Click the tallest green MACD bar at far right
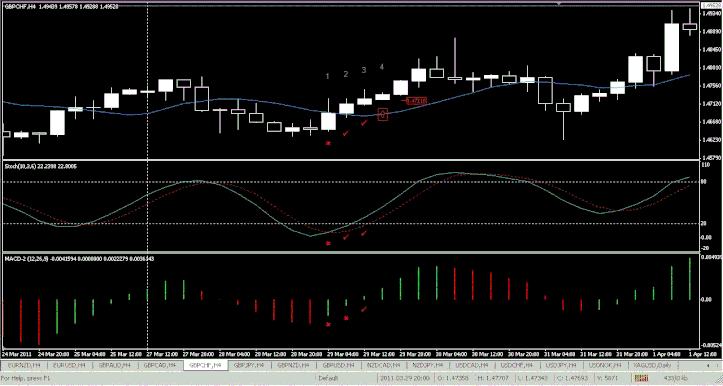Image resolution: width=723 pixels, height=386 pixels. 690,279
